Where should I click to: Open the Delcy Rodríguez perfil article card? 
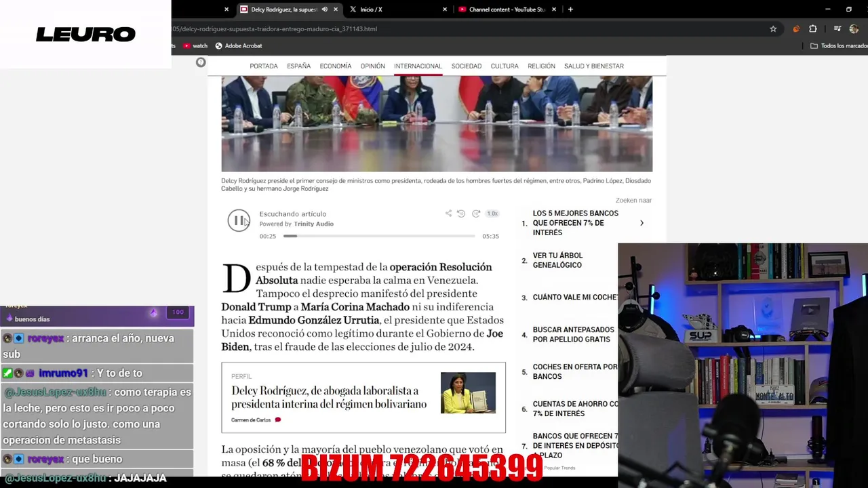[x=363, y=398]
